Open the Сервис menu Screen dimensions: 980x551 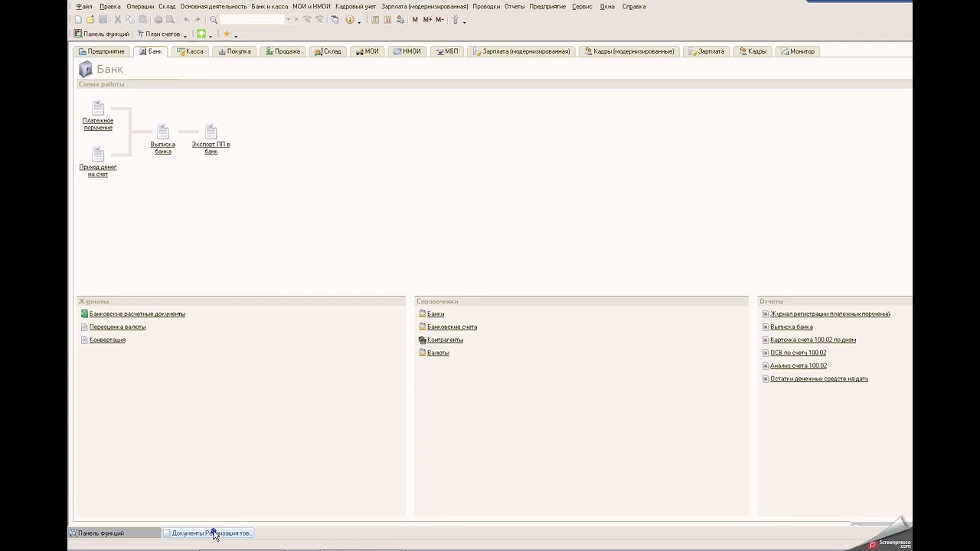pyautogui.click(x=582, y=6)
